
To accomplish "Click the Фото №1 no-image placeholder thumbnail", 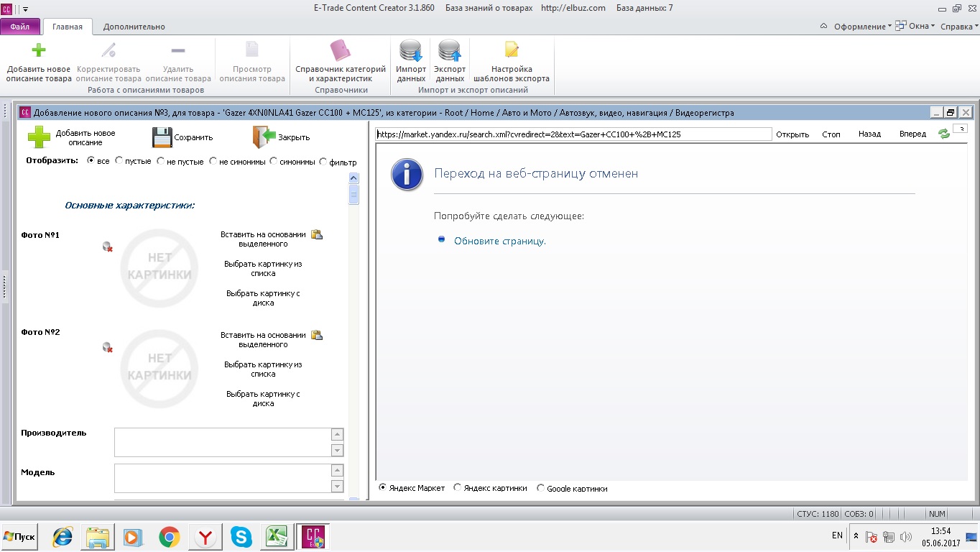I will point(160,268).
